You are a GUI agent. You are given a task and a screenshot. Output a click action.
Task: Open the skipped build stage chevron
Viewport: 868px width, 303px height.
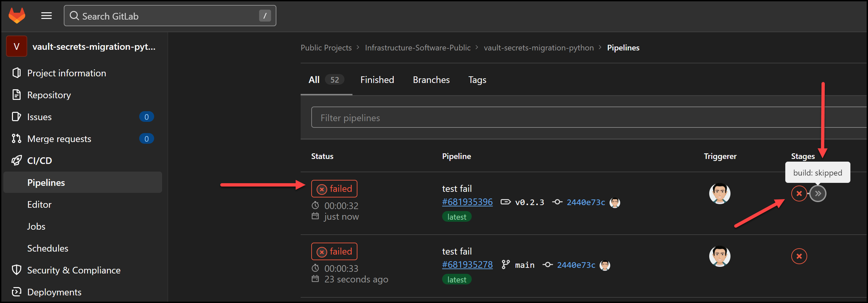[x=818, y=193]
